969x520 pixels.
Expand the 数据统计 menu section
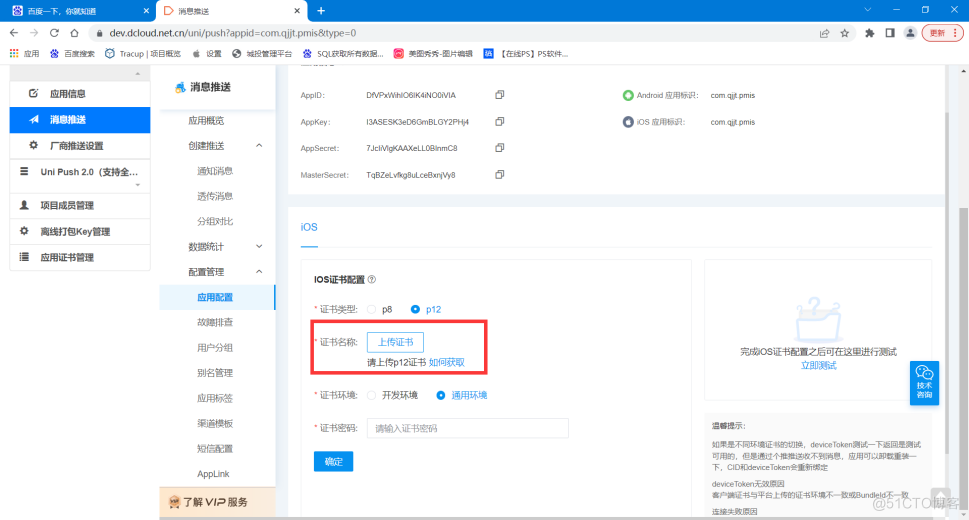click(x=260, y=246)
